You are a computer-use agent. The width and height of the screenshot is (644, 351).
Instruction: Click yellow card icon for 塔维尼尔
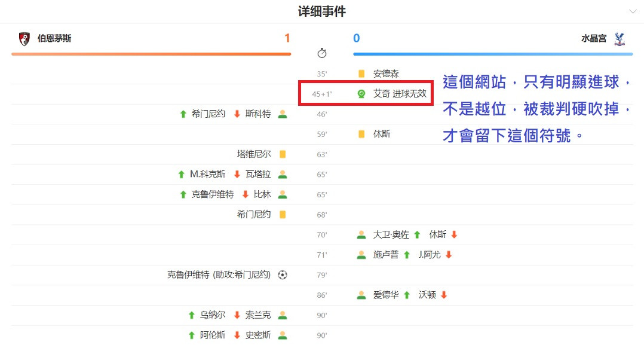pos(283,154)
